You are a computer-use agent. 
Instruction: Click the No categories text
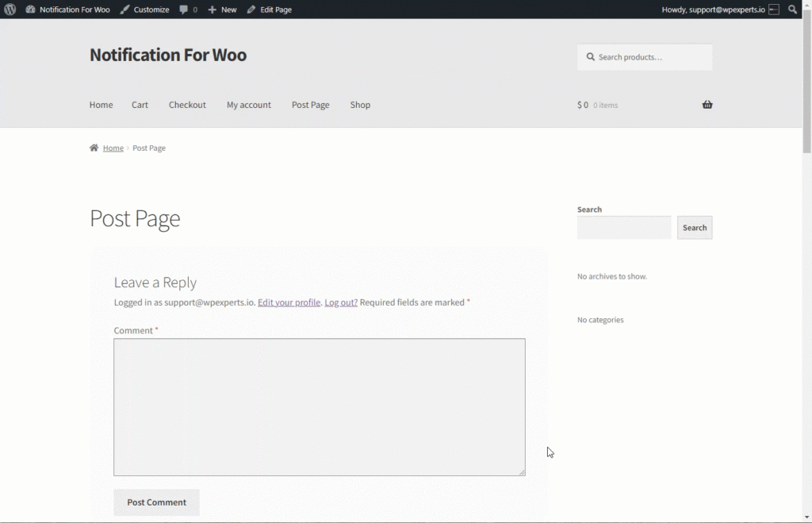click(x=600, y=320)
